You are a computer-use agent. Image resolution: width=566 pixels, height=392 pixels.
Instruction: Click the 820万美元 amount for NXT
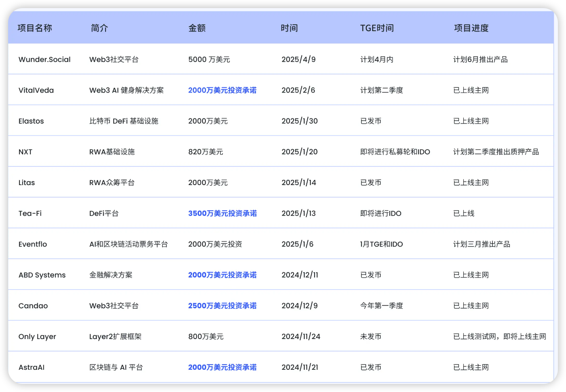(x=205, y=152)
